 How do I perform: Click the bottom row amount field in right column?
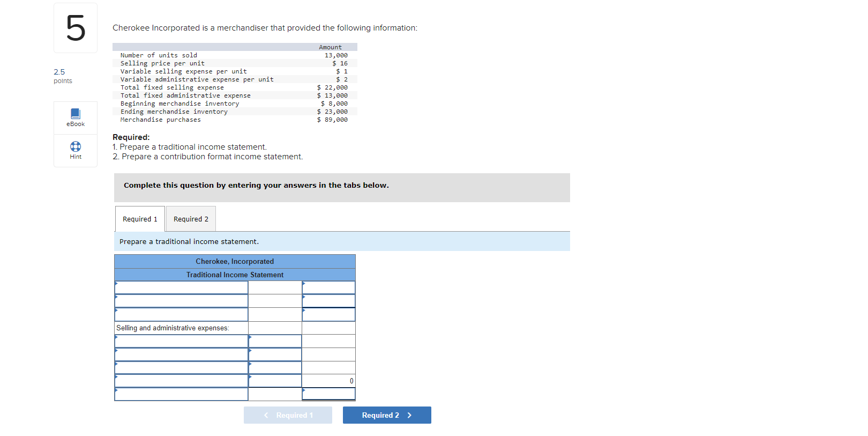click(x=328, y=394)
